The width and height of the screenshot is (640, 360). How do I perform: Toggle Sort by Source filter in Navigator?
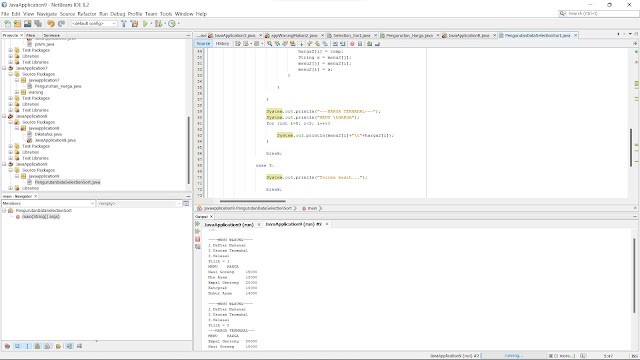pos(79,346)
